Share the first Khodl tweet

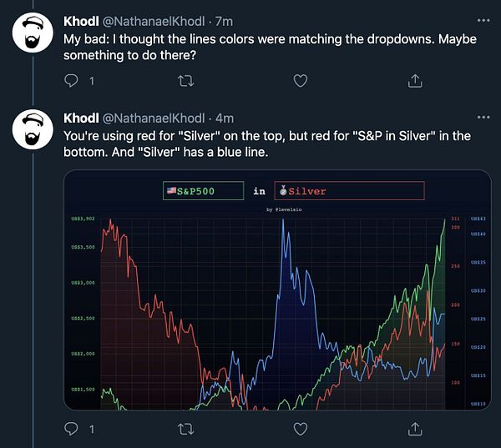tap(414, 81)
